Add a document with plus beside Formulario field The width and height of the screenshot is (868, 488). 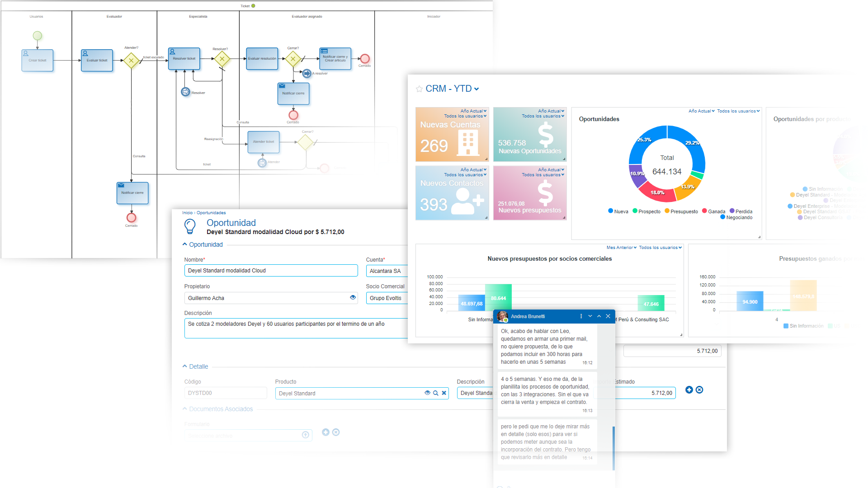(325, 432)
